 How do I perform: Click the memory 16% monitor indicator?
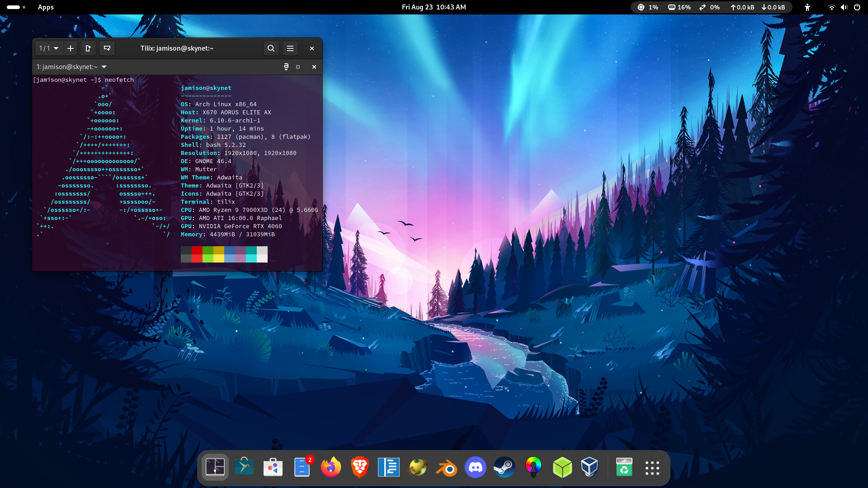click(x=679, y=7)
